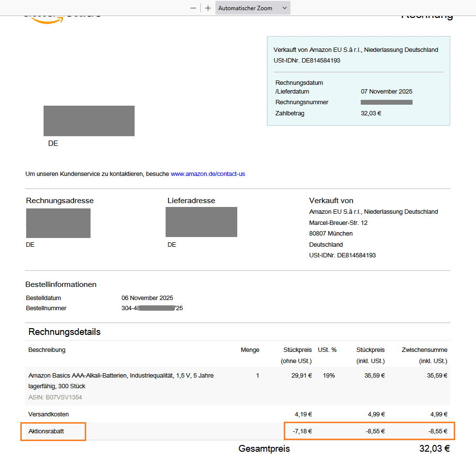Click the Bestellinformationen heading

[x=61, y=285]
